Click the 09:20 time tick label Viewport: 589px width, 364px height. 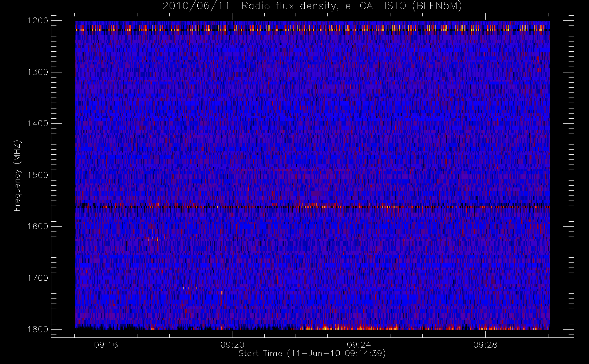click(x=233, y=345)
